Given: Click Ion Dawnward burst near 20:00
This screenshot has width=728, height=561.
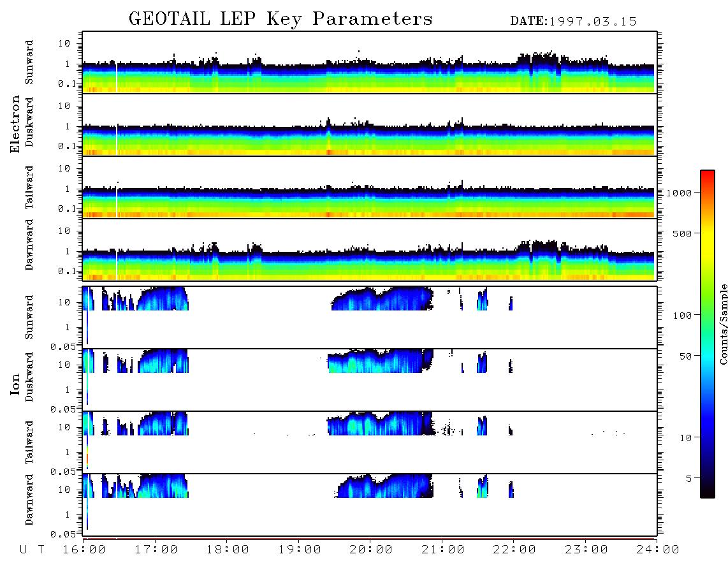Looking at the screenshot, I should point(384,486).
